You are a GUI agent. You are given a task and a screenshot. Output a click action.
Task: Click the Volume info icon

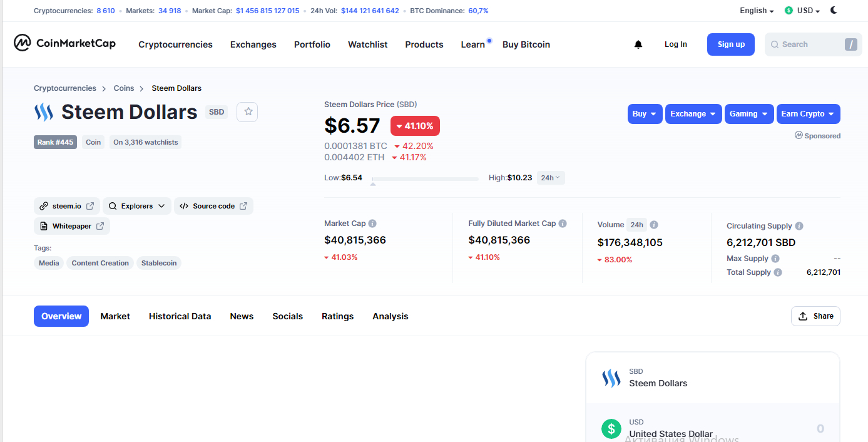pyautogui.click(x=654, y=225)
